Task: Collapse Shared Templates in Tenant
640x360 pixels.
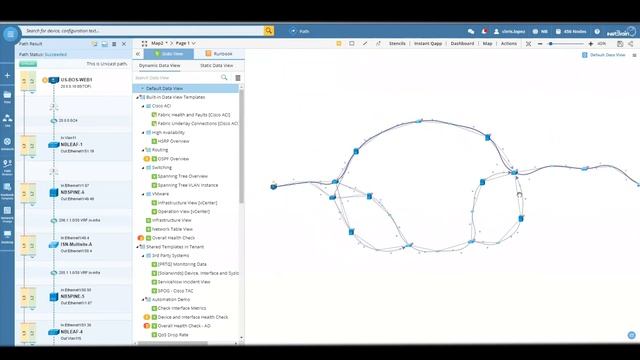Action: pos(137,247)
